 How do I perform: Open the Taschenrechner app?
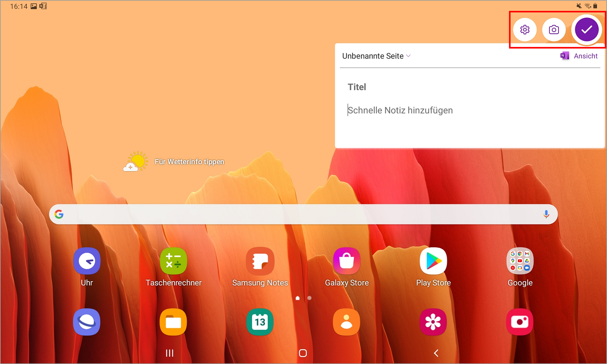(x=174, y=267)
